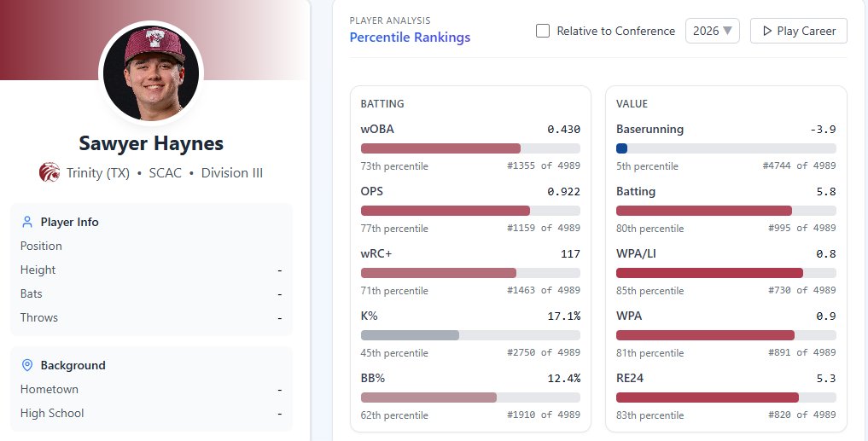Click the Player Info person icon

pos(27,222)
